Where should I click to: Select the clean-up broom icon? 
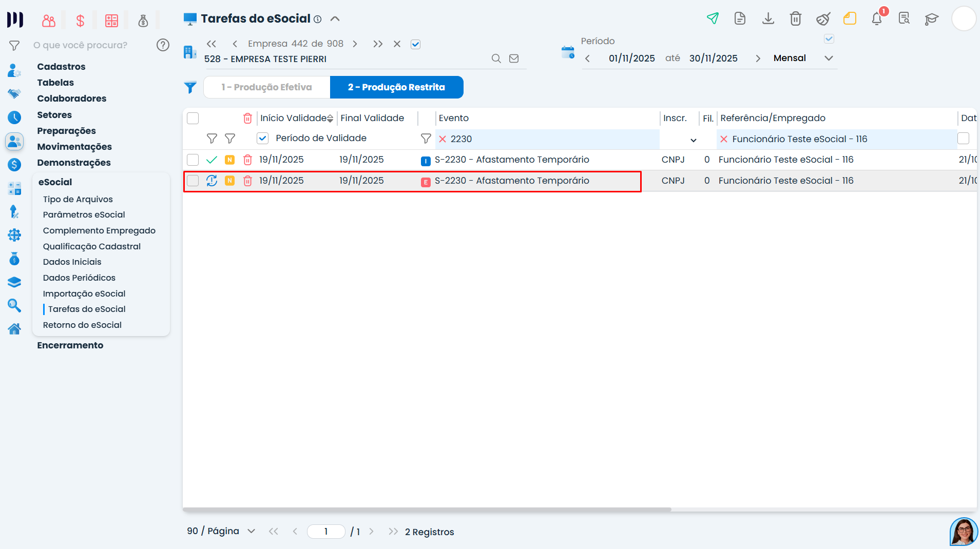point(823,18)
